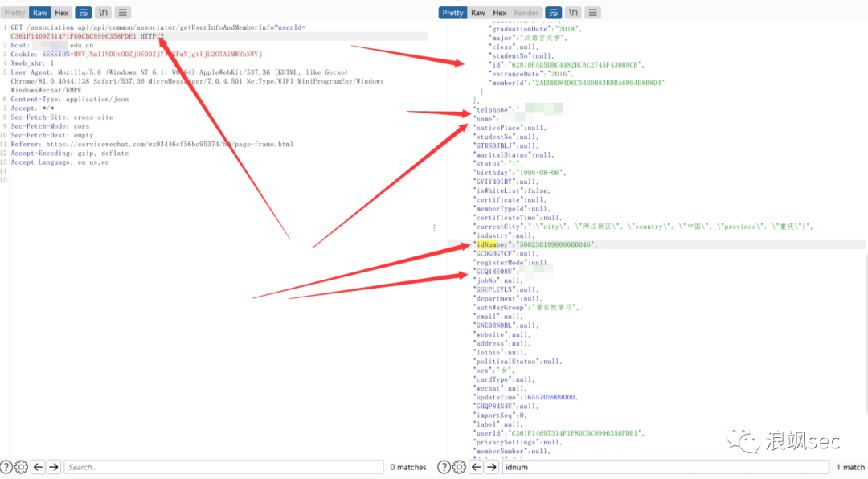The height and width of the screenshot is (479, 868).
Task: Go to next match in response search
Action: click(492, 467)
